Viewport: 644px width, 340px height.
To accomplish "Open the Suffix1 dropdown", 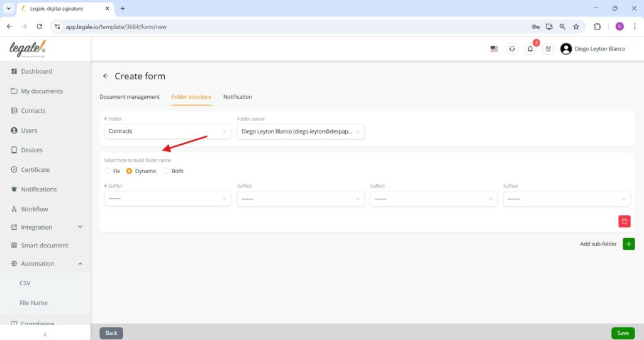I will click(167, 198).
